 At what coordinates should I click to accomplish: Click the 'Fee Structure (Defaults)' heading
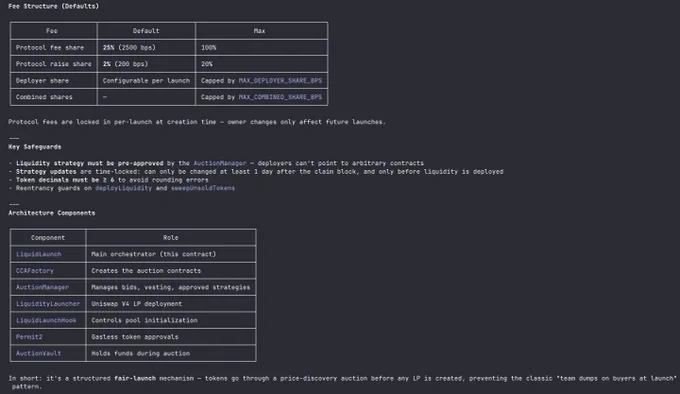pyautogui.click(x=53, y=6)
